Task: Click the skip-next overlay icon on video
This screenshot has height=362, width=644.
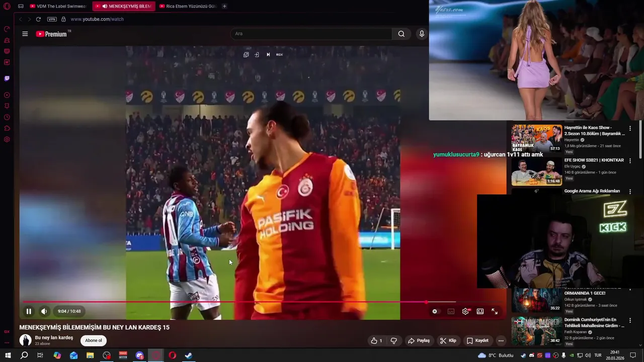Action: [268, 54]
